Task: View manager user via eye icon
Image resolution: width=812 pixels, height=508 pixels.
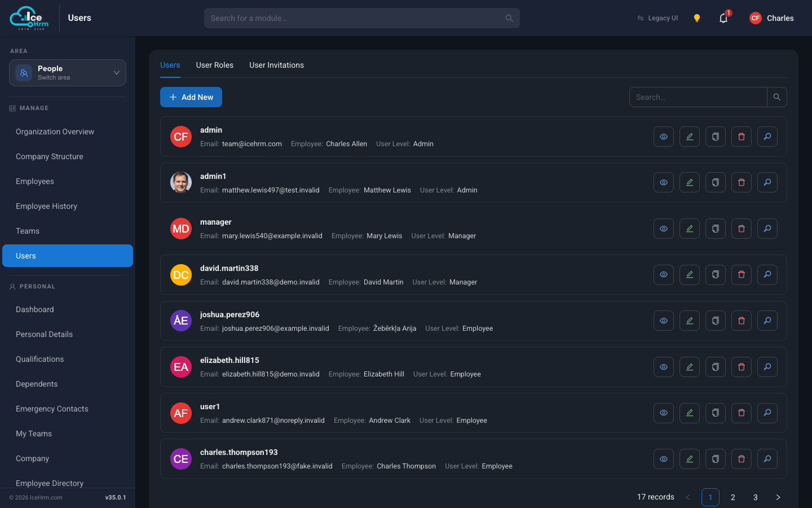Action: pyautogui.click(x=664, y=229)
